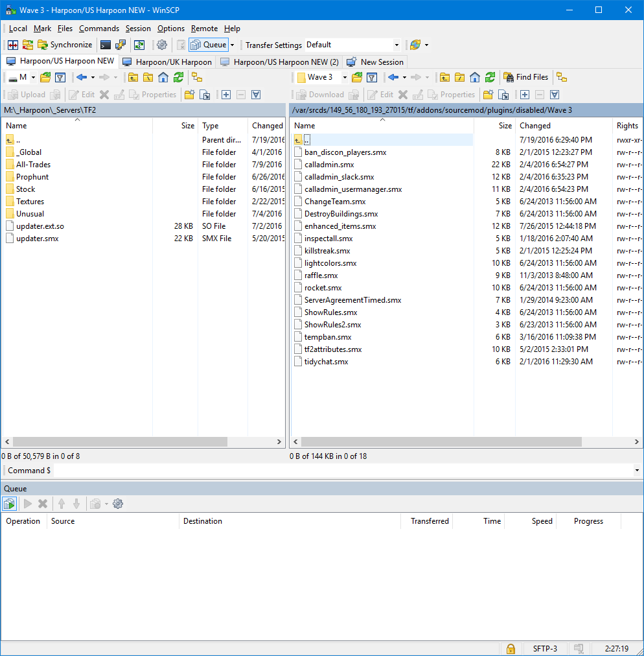Expand the local back history dropdown arrow
This screenshot has height=656, width=644.
93,77
